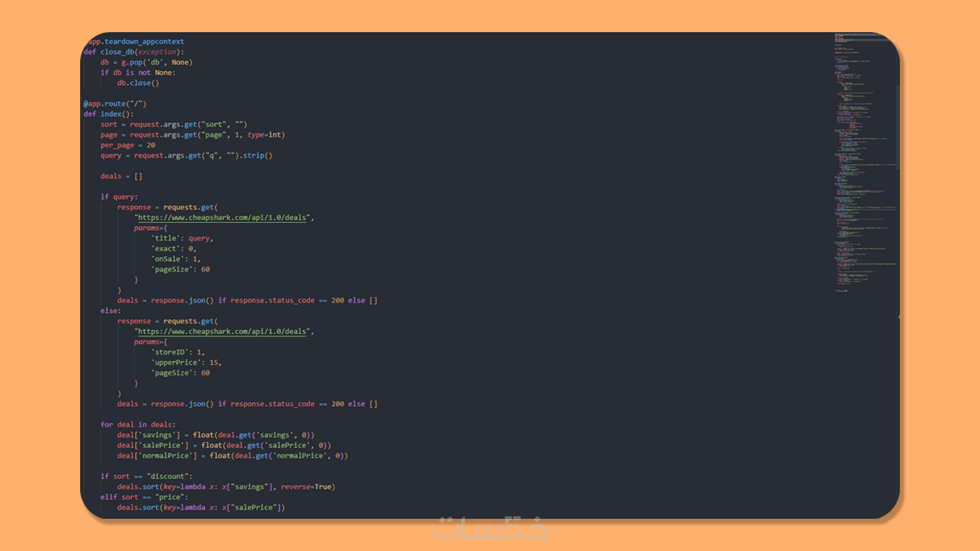This screenshot has width=980, height=551.
Task: Click the if sort == "discount" condition
Action: tap(146, 477)
